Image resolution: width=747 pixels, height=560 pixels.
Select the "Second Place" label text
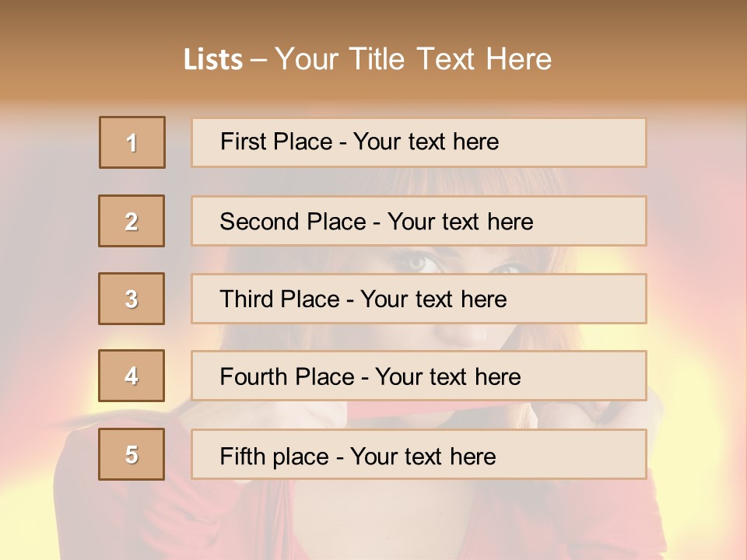click(x=293, y=222)
